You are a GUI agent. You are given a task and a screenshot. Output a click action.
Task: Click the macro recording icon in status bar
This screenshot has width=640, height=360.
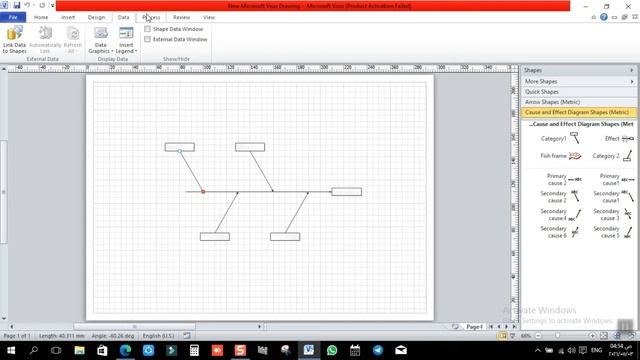[187, 336]
